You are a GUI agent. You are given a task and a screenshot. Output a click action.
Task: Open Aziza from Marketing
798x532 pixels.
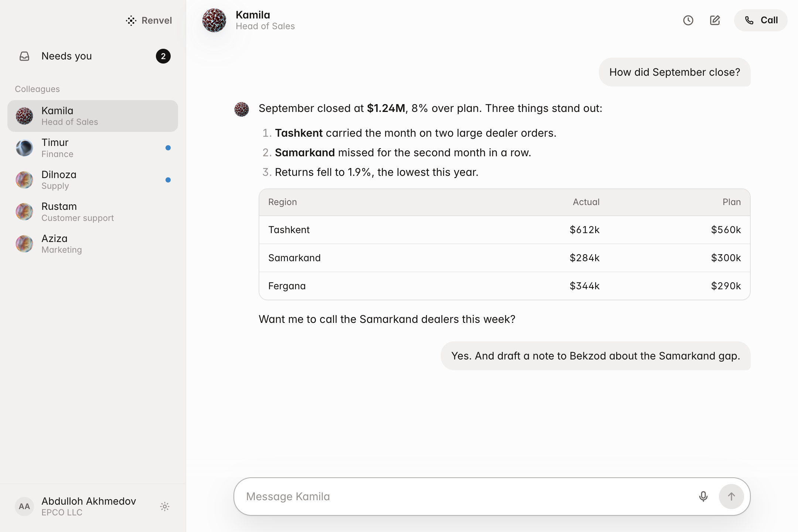click(x=93, y=244)
